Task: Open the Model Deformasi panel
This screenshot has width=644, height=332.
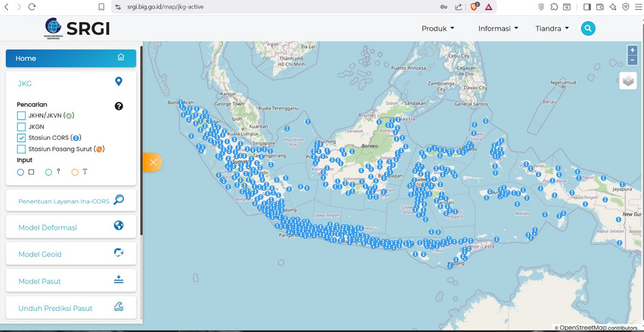Action: click(71, 227)
